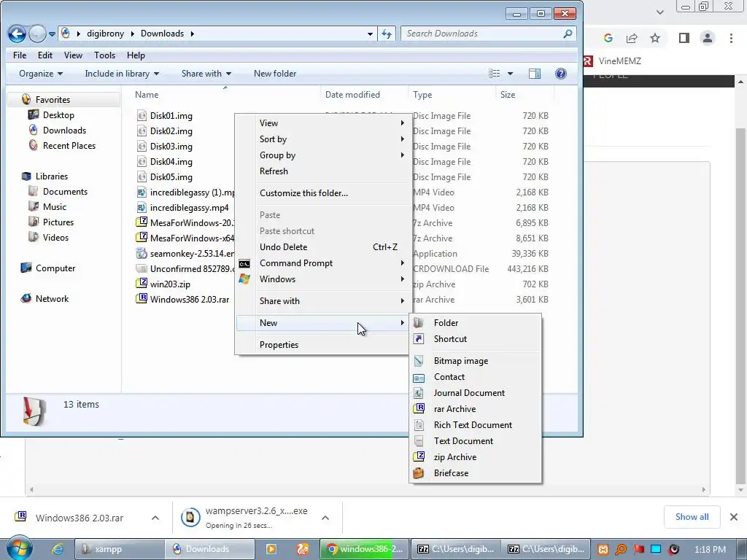Select the win203.zip file
747x560 pixels.
[x=170, y=284]
